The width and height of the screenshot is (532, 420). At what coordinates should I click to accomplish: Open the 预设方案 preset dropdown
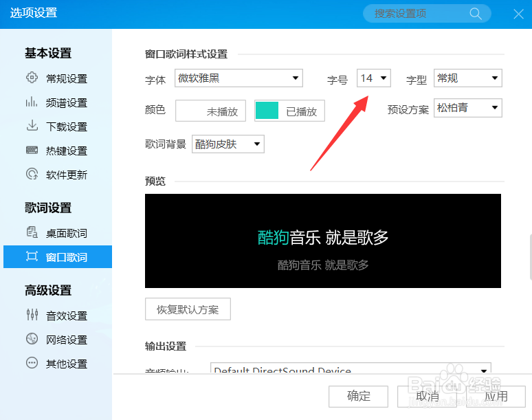(468, 108)
